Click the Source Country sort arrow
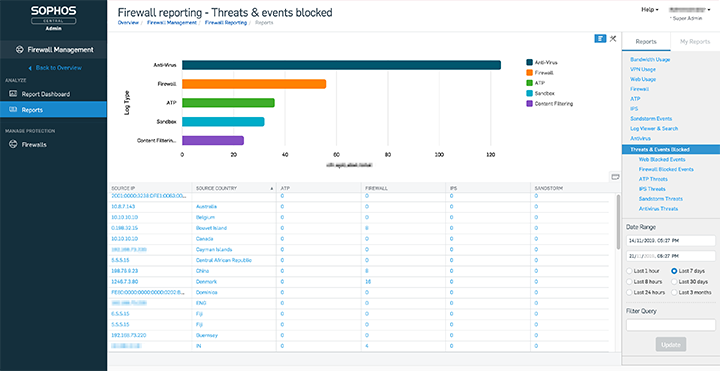Image resolution: width=720 pixels, height=371 pixels. pyautogui.click(x=272, y=188)
